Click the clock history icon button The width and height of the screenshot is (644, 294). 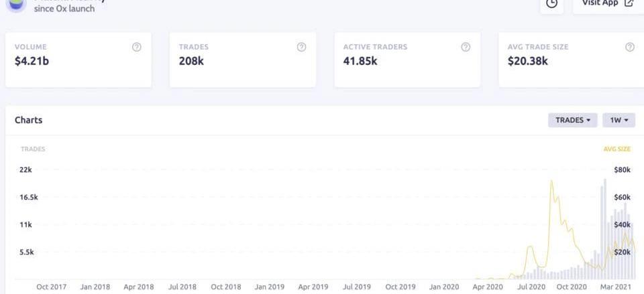[x=551, y=4]
